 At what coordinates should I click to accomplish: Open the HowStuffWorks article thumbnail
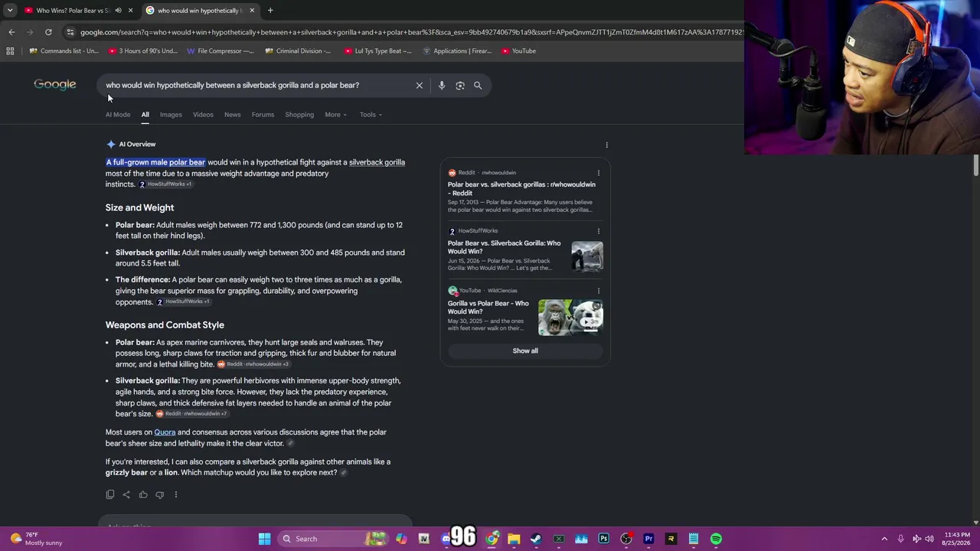587,256
